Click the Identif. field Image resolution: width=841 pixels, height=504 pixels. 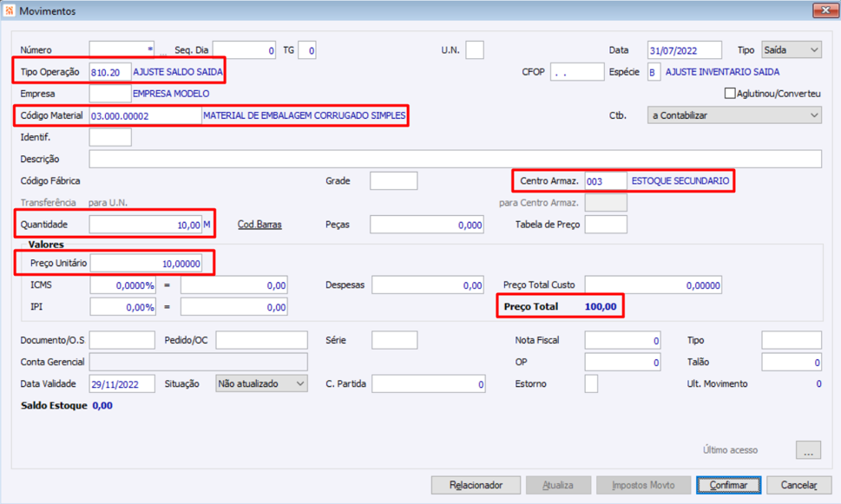coord(110,137)
